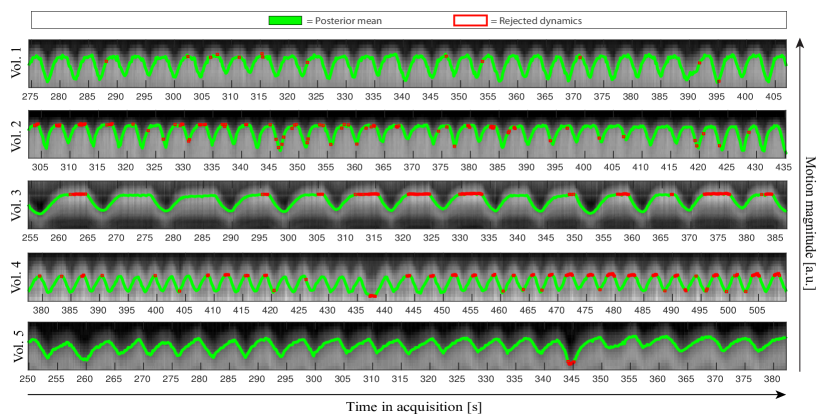Click the "Vol. 3" row label

coord(17,205)
